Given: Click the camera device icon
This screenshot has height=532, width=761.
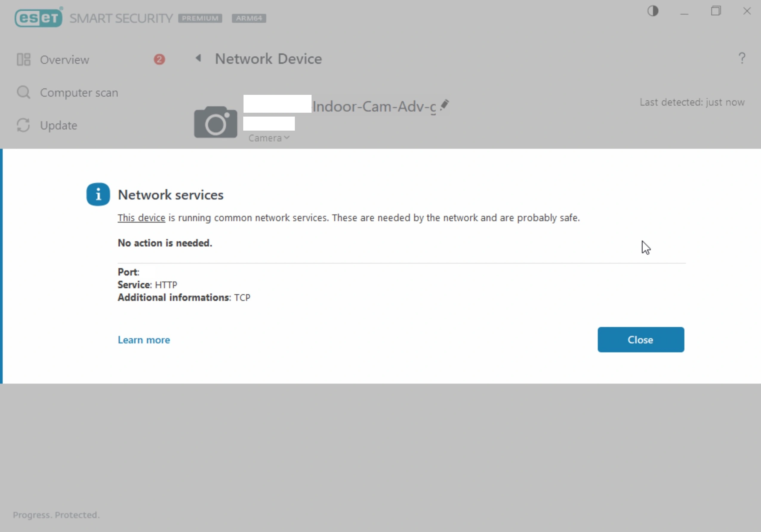Looking at the screenshot, I should point(215,122).
